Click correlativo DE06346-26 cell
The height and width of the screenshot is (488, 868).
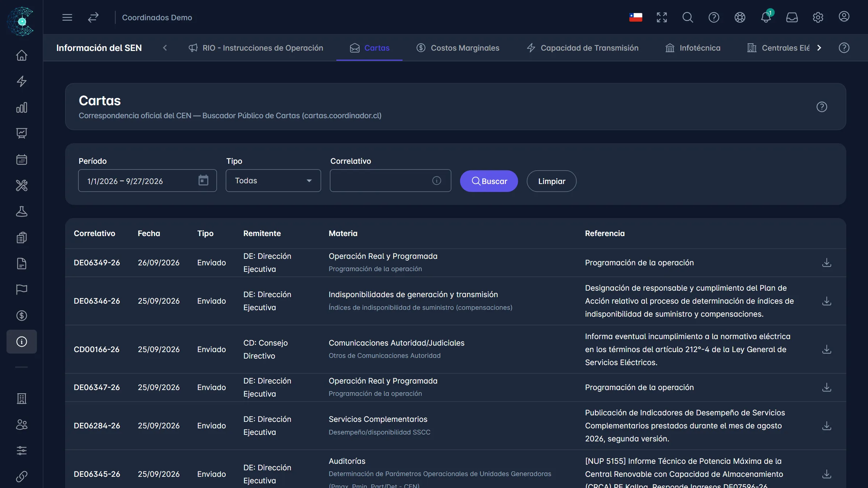pos(97,301)
